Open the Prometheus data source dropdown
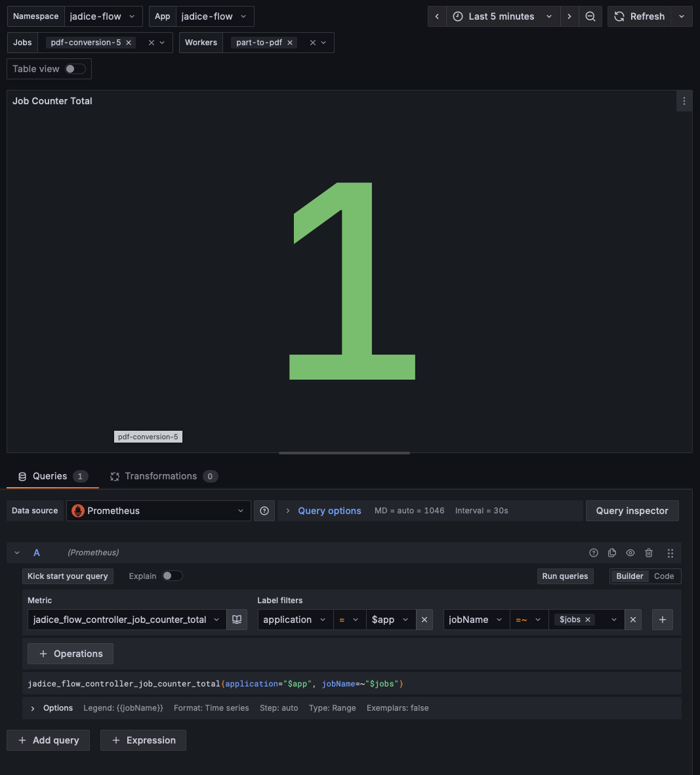This screenshot has width=700, height=775. 159,511
